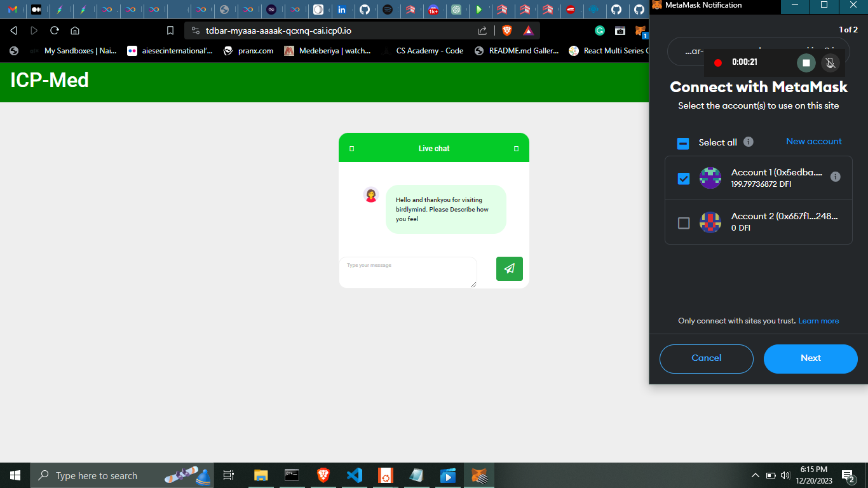
Task: Open the Grammarly extension icon
Action: tap(599, 30)
